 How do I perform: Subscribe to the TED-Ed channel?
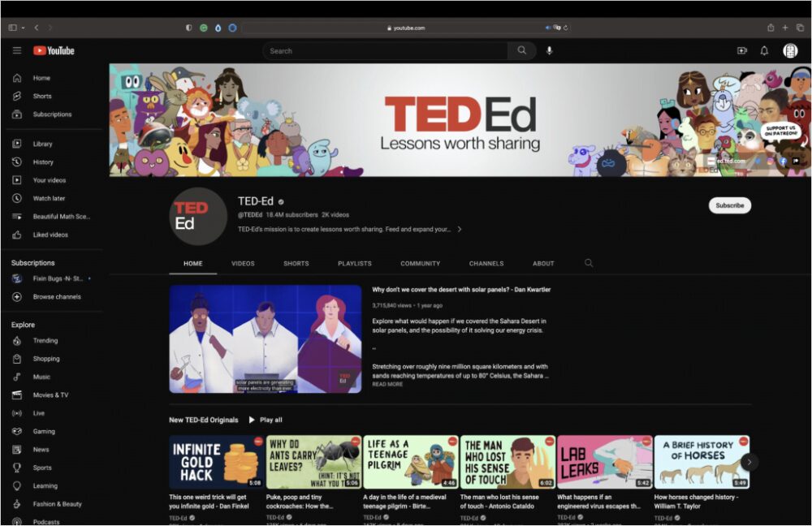pos(729,205)
